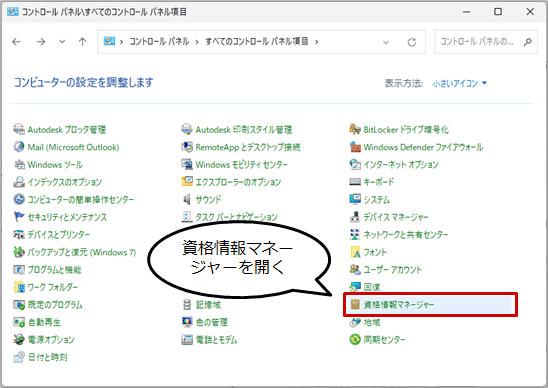
Task: Click the control panel icon in the title bar
Action: coord(13,12)
